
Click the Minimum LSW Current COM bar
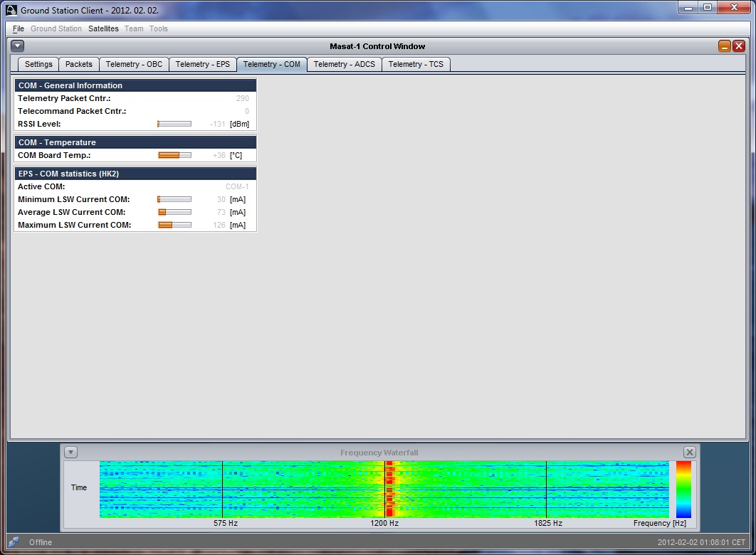174,199
